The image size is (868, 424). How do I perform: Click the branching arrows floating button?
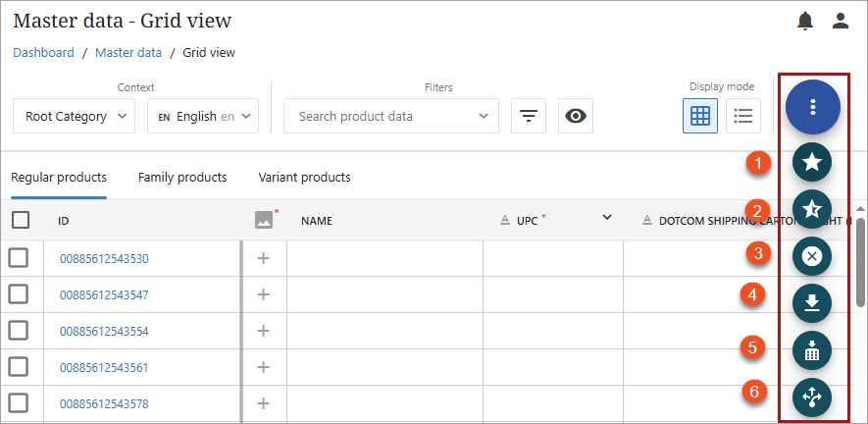click(812, 397)
